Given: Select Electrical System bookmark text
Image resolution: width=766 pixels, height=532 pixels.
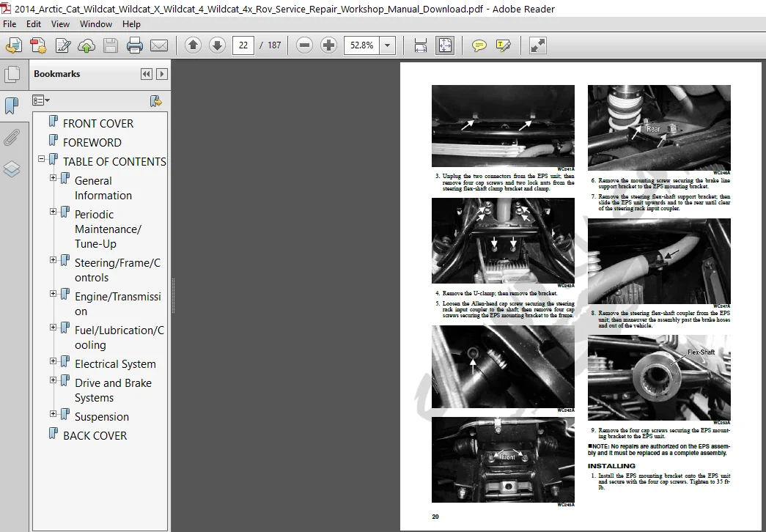Looking at the screenshot, I should [115, 364].
